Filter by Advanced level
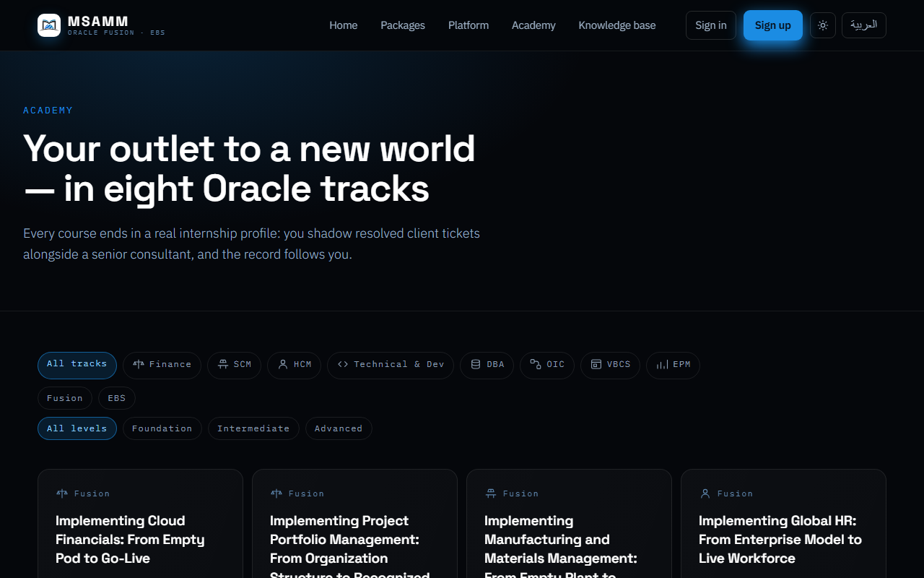Viewport: 924px width, 578px height. [339, 428]
